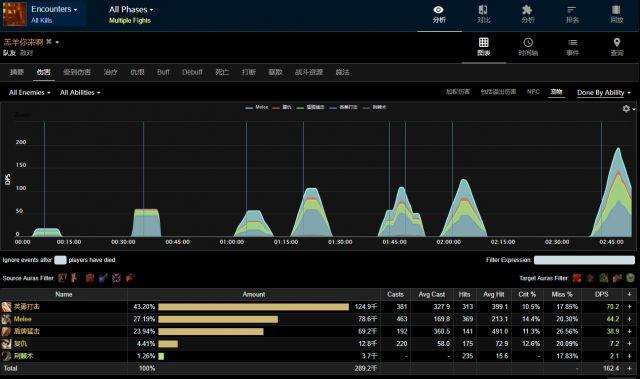This screenshot has height=379, width=640.
Task: Switch to the 死亡 deaths tab
Action: [222, 72]
